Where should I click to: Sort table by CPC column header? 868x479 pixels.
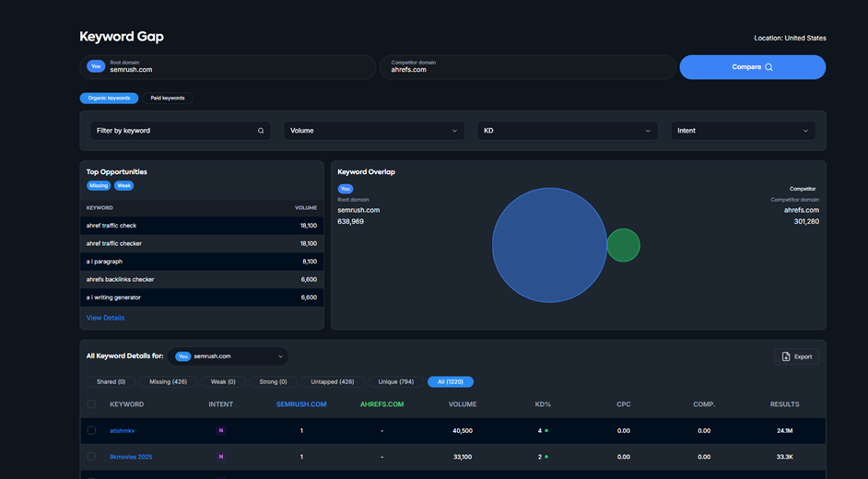[623, 404]
